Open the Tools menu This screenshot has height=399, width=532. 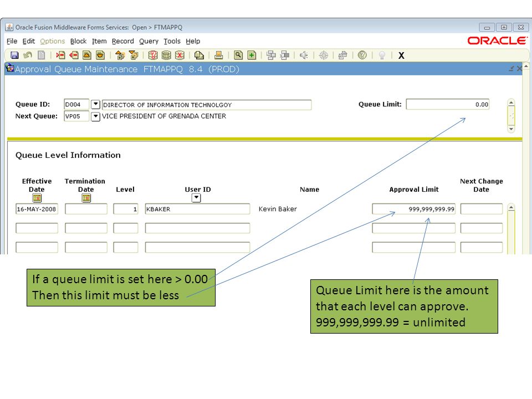[172, 41]
